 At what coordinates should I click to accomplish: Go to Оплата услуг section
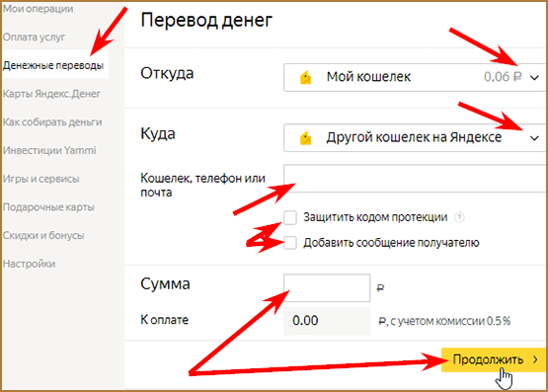[34, 37]
